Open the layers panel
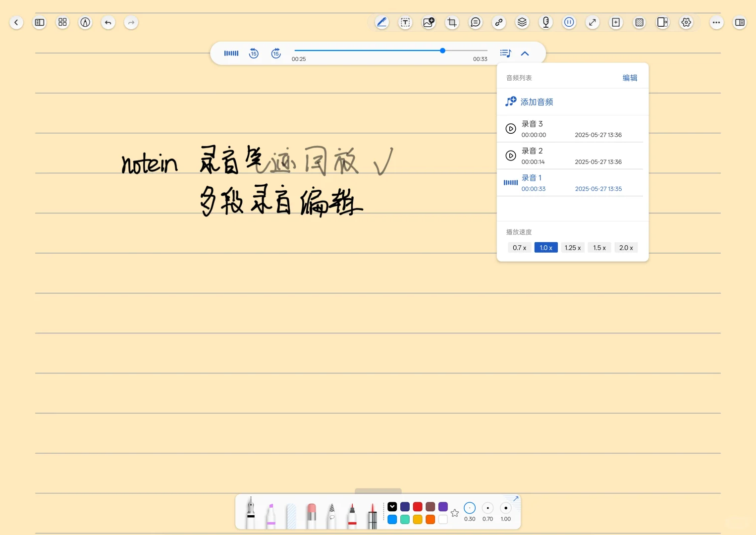This screenshot has width=756, height=535. 522,22
